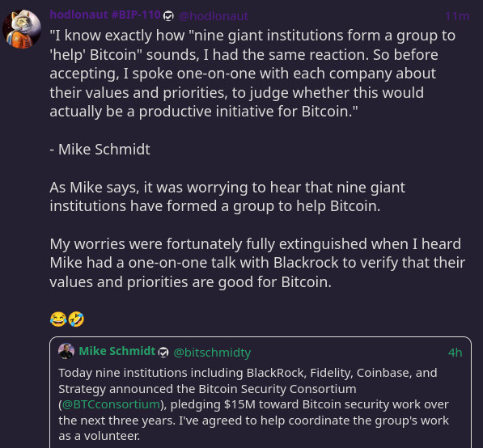Click verified badge beside Mike Schmidt name

163,353
